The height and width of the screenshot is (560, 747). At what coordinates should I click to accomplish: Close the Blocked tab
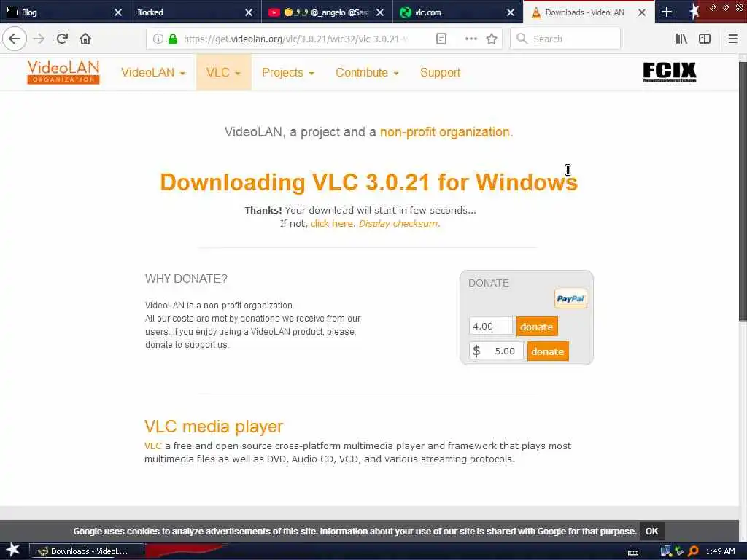(249, 12)
